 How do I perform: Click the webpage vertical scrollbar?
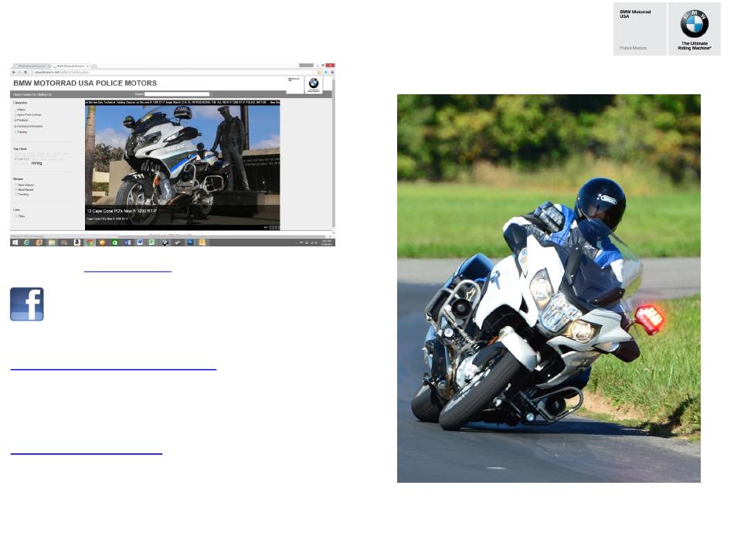(333, 153)
